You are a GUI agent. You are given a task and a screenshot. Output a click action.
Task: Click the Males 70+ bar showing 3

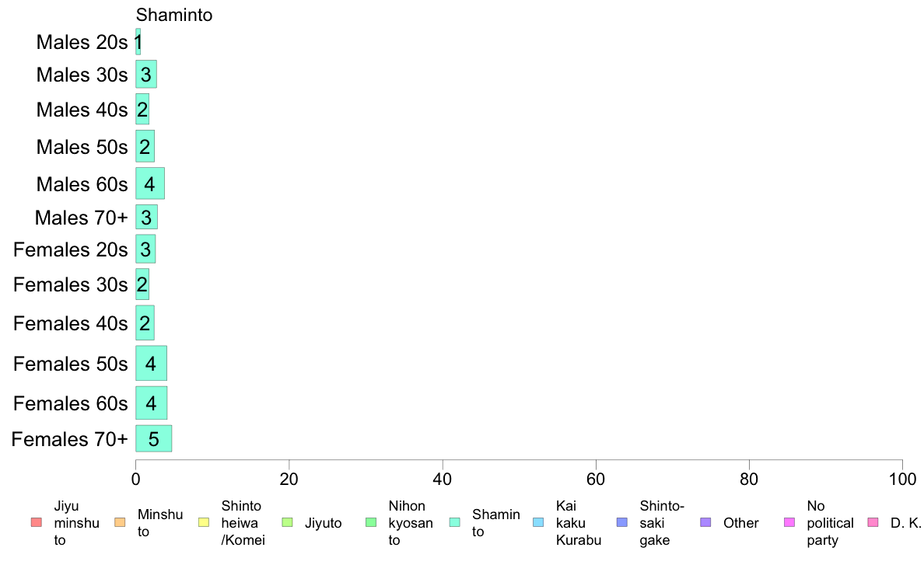pyautogui.click(x=147, y=218)
